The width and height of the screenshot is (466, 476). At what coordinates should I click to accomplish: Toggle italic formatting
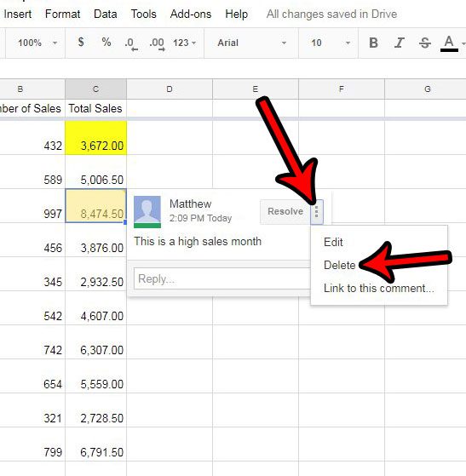[x=400, y=43]
